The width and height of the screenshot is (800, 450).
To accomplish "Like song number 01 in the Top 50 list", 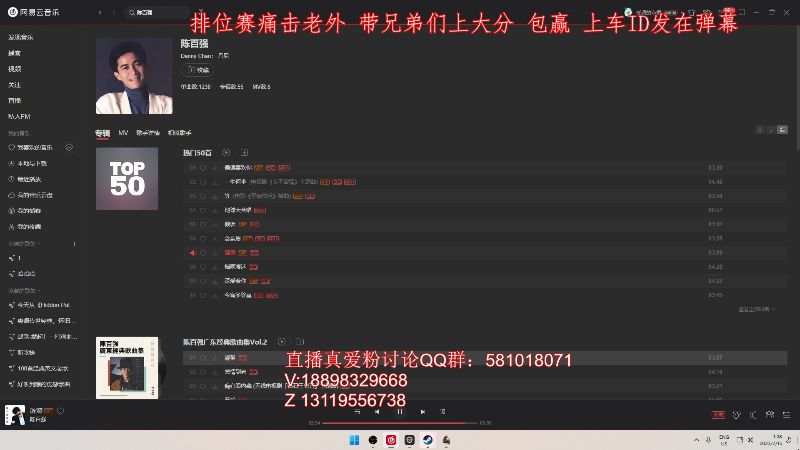I will coord(203,168).
